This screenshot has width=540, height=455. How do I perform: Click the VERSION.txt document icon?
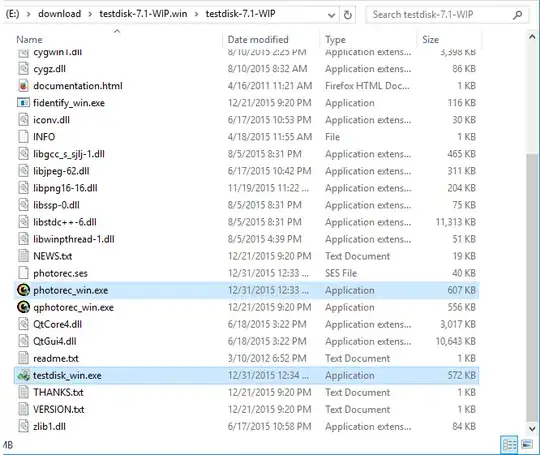tap(23, 410)
